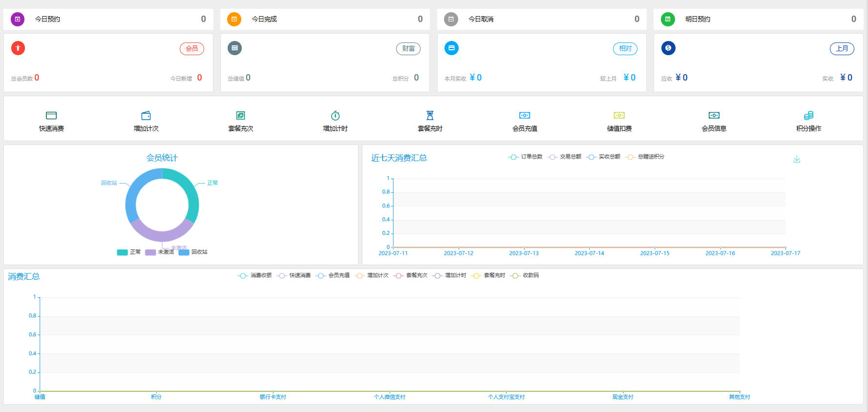Viewport: 868px width, 412px height.
Task: Click the 会员统计 chart title
Action: [x=162, y=158]
